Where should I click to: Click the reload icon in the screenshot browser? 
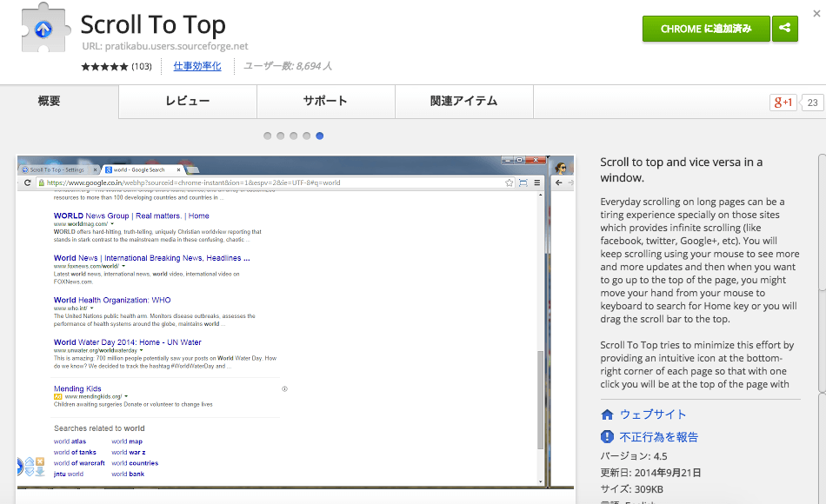tap(28, 182)
